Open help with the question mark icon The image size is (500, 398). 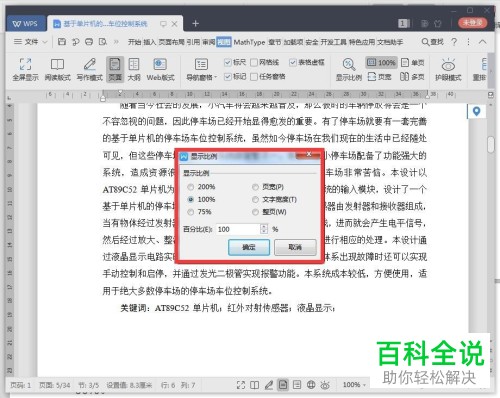click(454, 42)
